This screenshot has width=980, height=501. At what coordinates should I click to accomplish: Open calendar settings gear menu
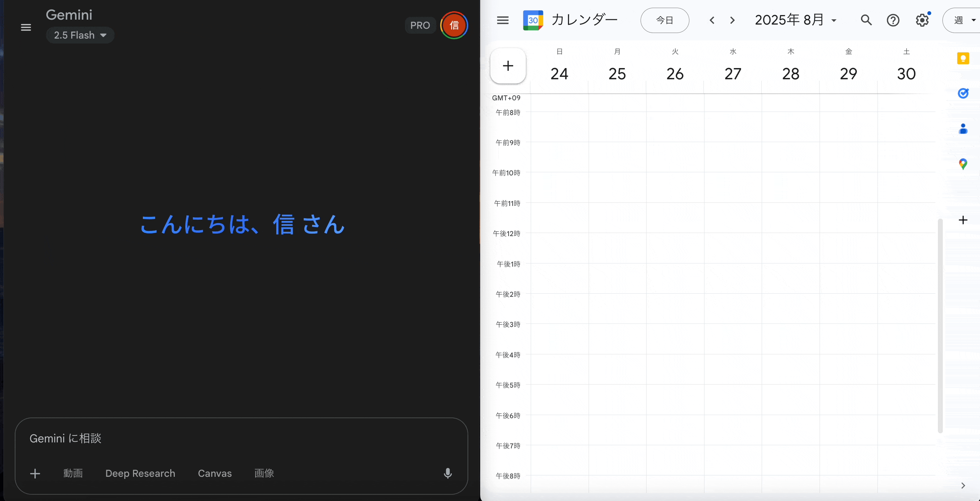click(922, 20)
